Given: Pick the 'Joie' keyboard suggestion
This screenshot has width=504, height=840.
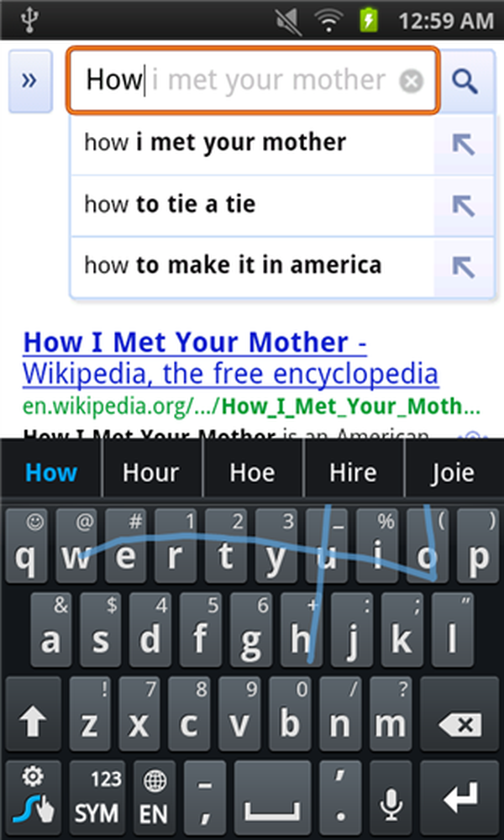Looking at the screenshot, I should tap(454, 472).
